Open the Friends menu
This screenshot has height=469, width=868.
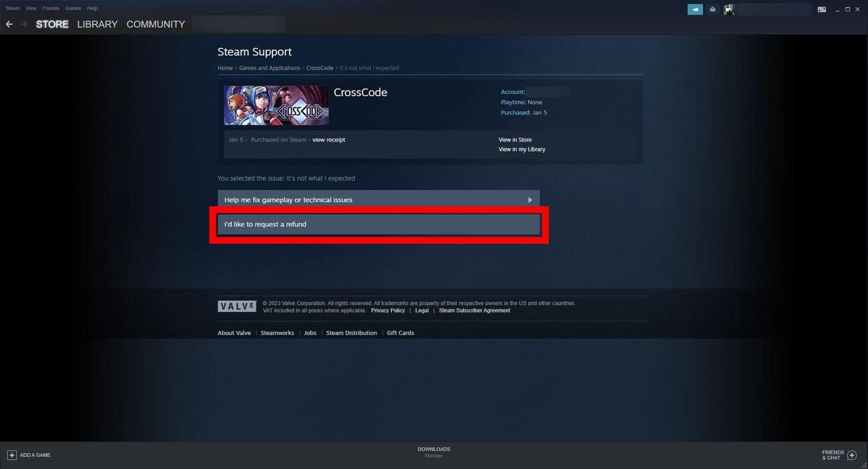click(51, 8)
